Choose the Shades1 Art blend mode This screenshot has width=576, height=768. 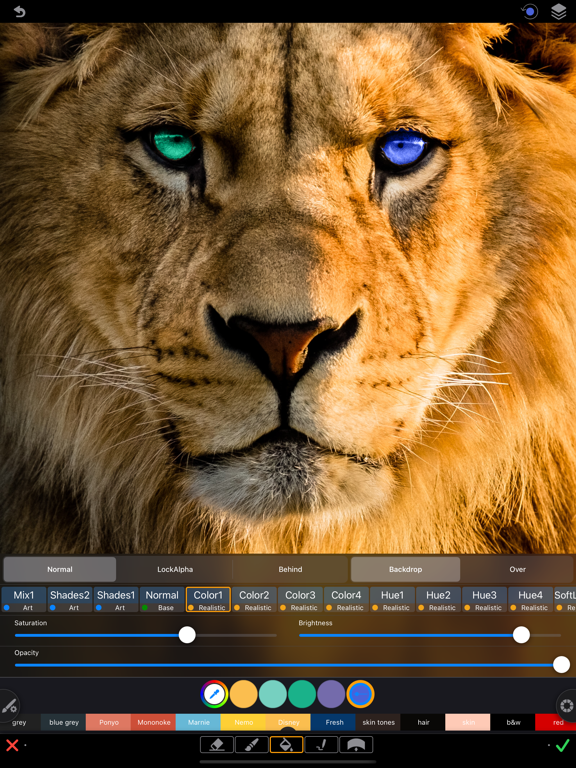(x=116, y=600)
